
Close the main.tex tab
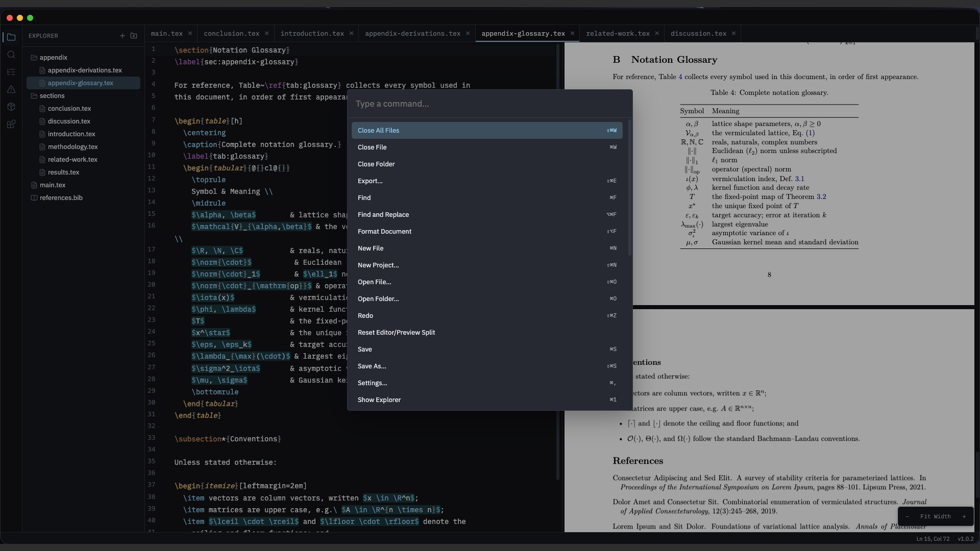tap(190, 33)
